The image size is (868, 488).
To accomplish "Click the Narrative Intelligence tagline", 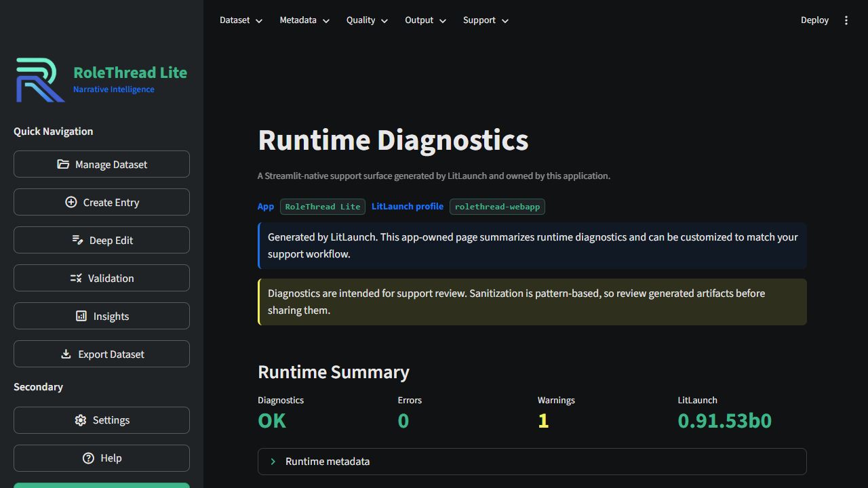I will point(114,89).
